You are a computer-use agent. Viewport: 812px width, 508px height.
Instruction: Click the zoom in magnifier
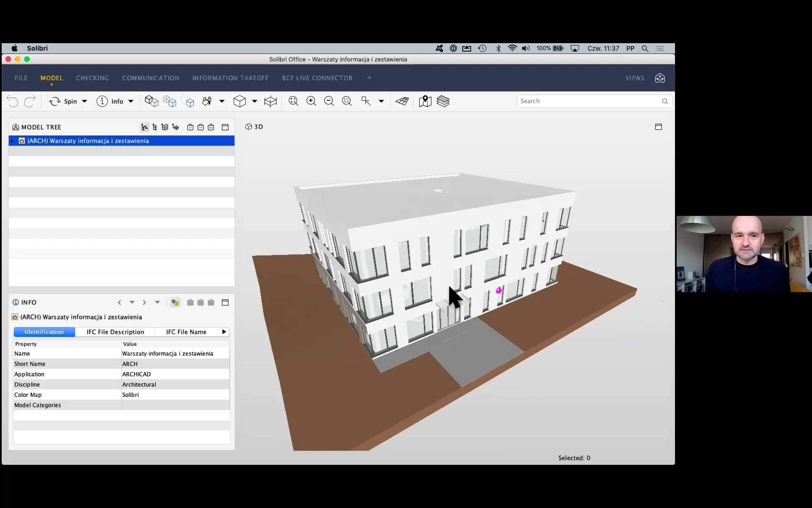pos(311,101)
